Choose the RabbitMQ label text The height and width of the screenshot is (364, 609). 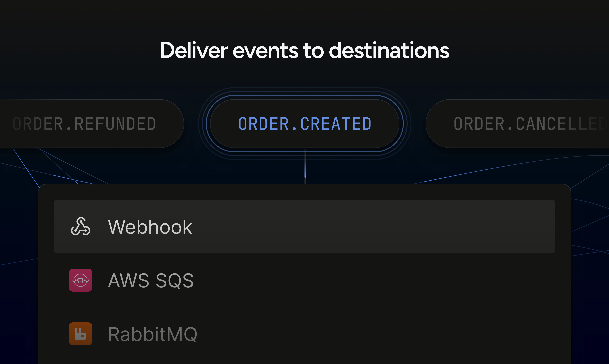[152, 334]
